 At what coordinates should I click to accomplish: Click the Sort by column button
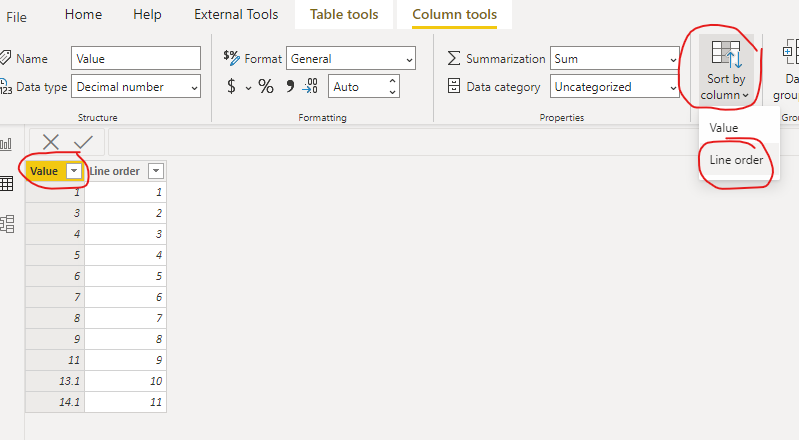[726, 70]
